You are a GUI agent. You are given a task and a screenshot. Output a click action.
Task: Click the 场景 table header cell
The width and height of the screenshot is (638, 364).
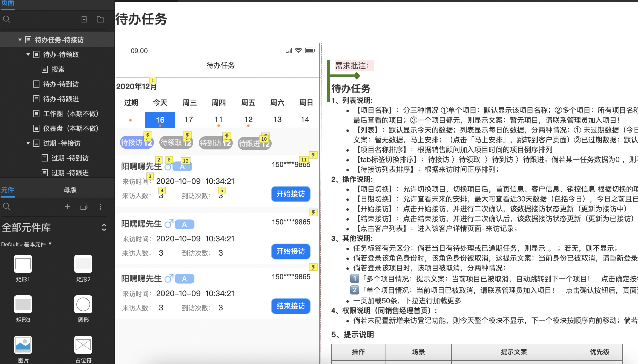(x=418, y=352)
